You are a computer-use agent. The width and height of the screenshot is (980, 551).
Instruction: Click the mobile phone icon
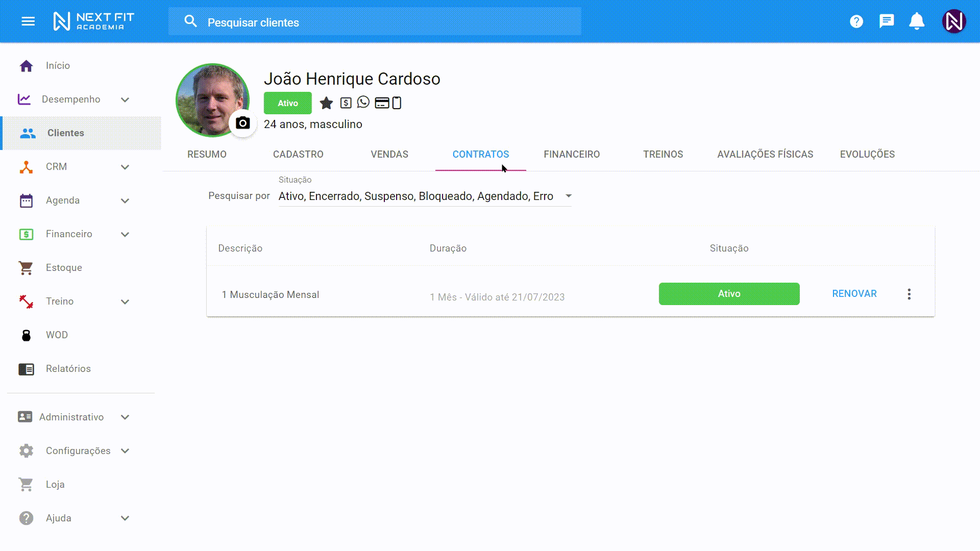397,103
